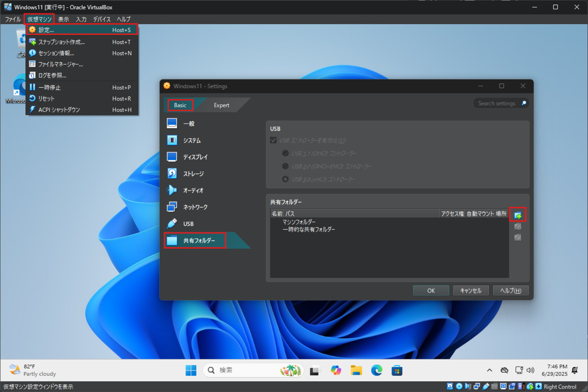Open the guest clock showing 7:46 PM

coord(555,370)
